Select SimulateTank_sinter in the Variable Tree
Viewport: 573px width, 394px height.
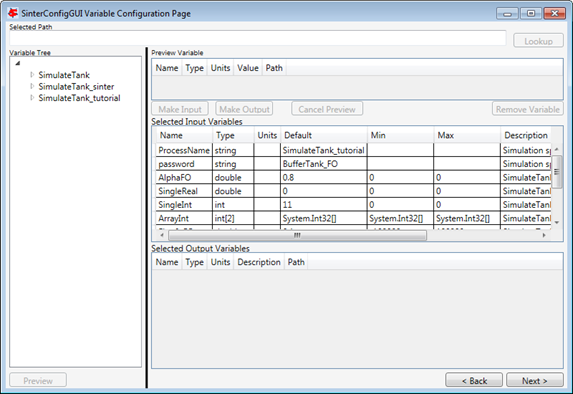point(76,86)
